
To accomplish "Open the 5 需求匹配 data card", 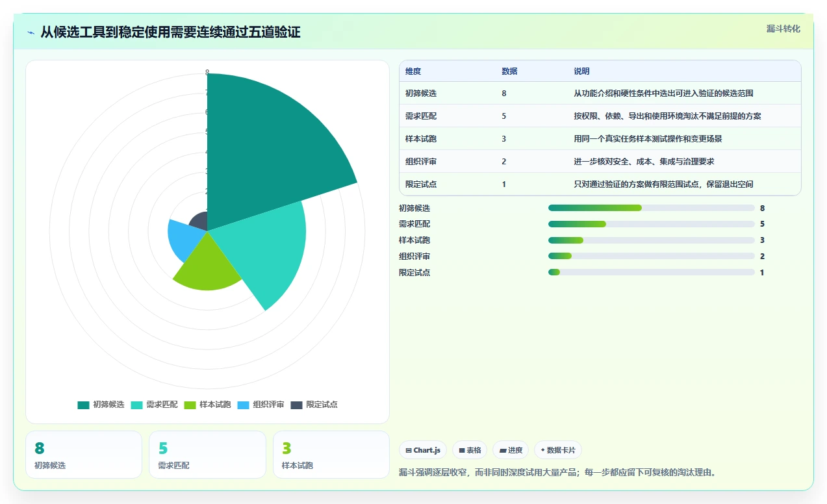I will 207,455.
